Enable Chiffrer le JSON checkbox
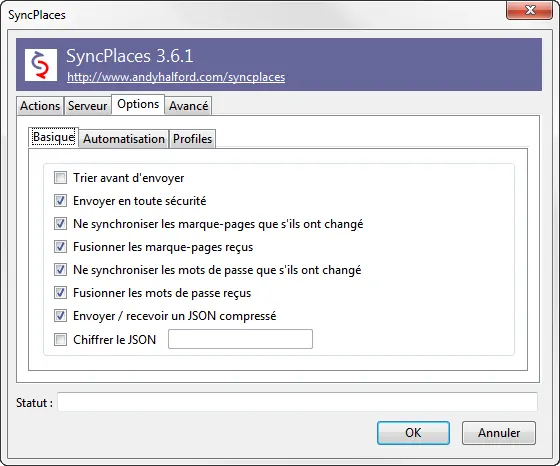560x466 pixels. point(60,339)
